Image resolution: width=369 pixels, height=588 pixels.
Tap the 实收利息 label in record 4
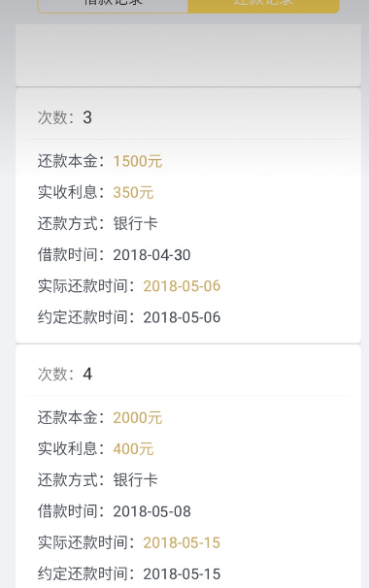click(x=68, y=449)
